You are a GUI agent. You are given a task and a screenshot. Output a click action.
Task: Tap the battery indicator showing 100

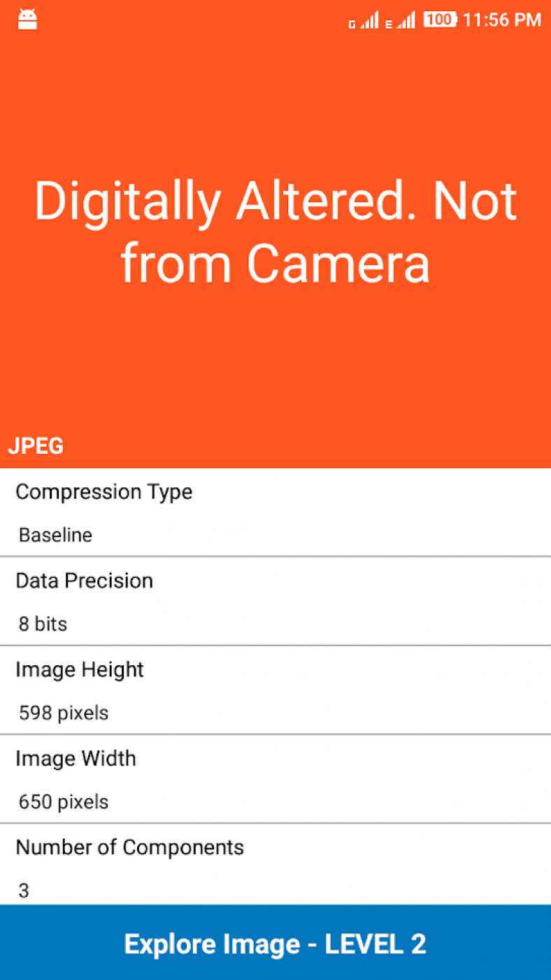[x=440, y=20]
